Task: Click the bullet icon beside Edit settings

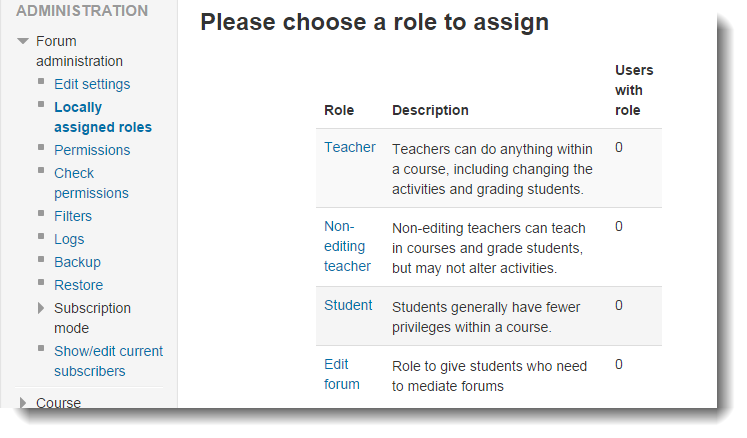Action: tap(41, 81)
